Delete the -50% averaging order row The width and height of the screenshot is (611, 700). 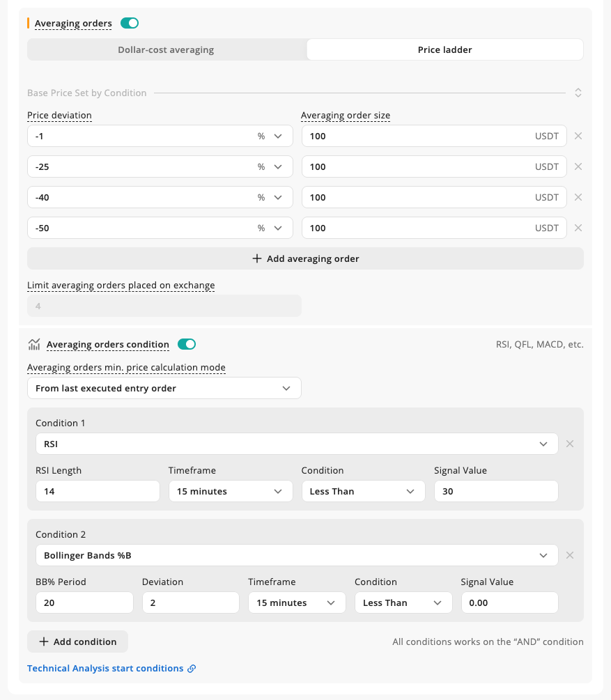pos(578,228)
